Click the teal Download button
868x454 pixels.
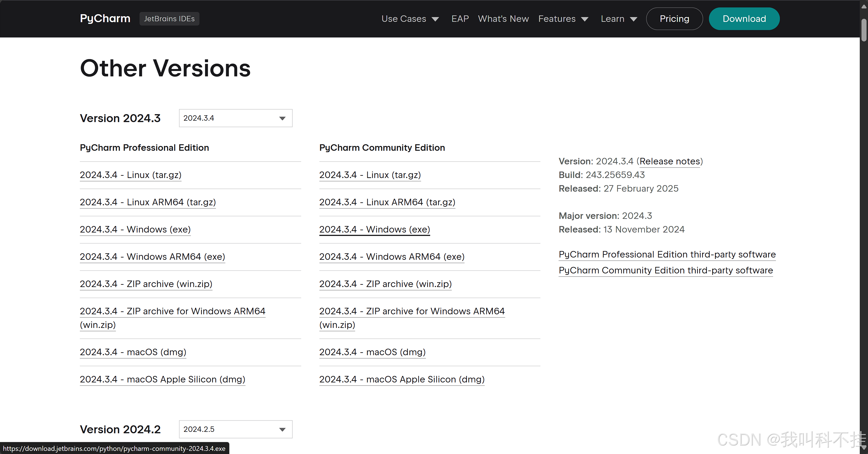click(x=744, y=19)
